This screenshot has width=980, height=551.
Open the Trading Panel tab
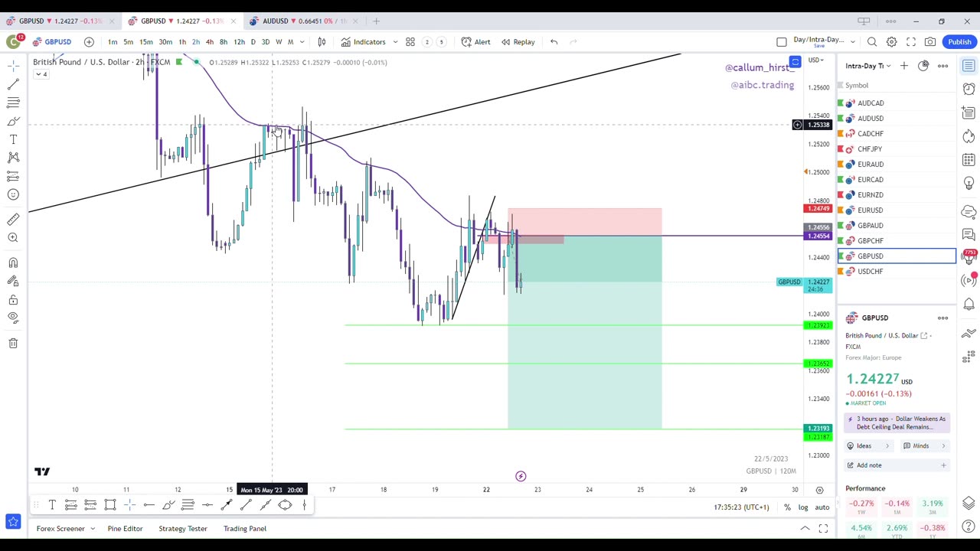click(245, 529)
